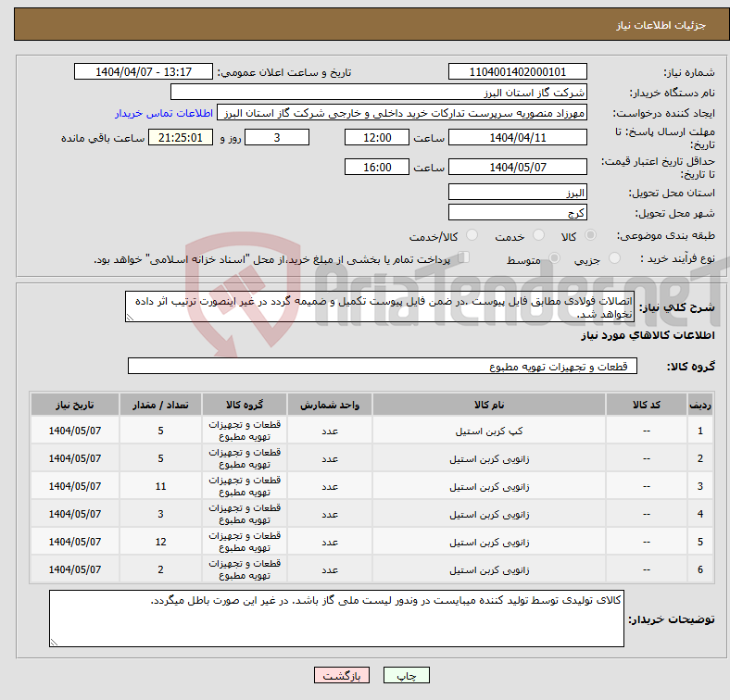Click quantity 11 in row 3
The image size is (730, 700).
coord(160,486)
